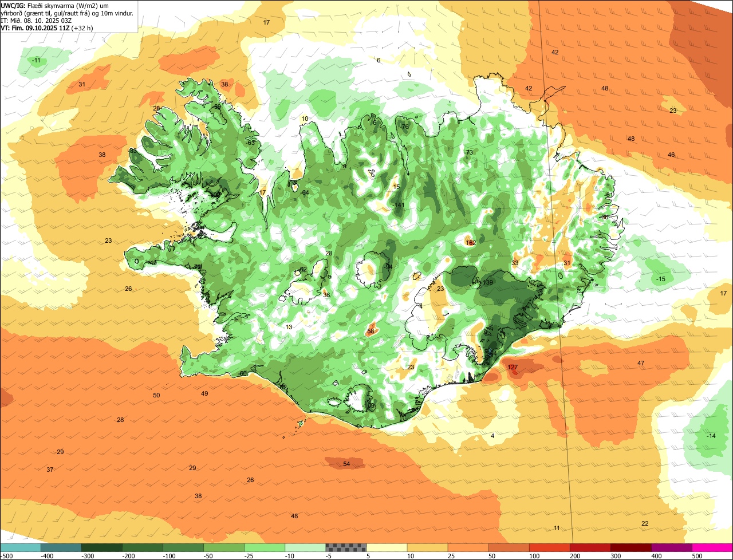Click the '-64' value in northwest Iceland
The width and height of the screenshot is (733, 560).
pos(304,192)
